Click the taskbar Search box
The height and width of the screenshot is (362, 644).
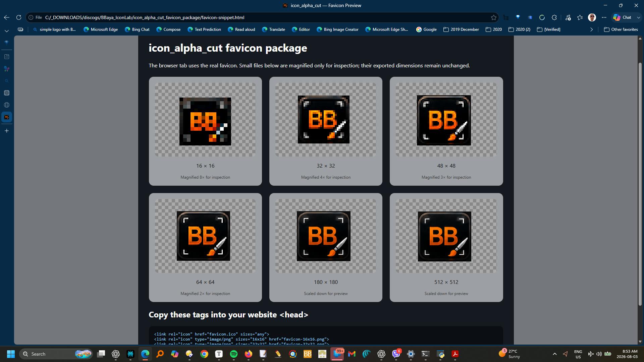coord(56,354)
